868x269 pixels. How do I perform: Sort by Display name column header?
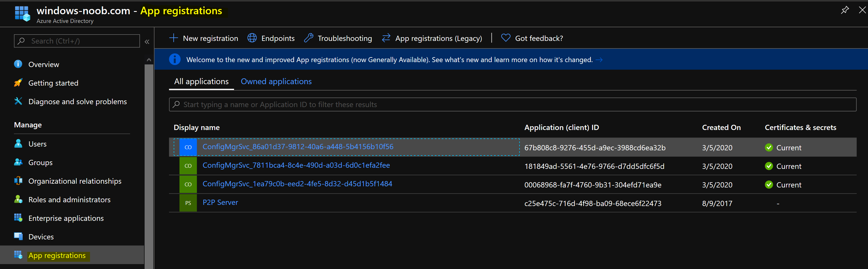[196, 128]
